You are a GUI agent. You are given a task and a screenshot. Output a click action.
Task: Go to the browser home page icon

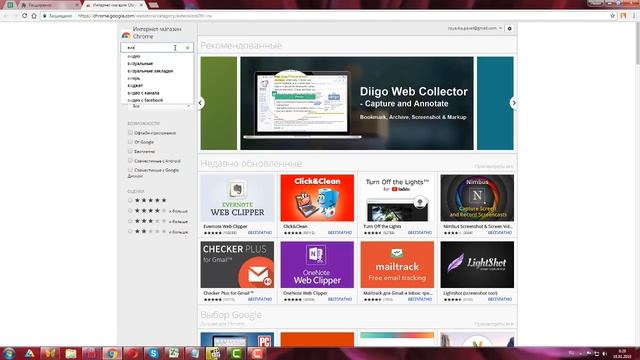click(34, 16)
